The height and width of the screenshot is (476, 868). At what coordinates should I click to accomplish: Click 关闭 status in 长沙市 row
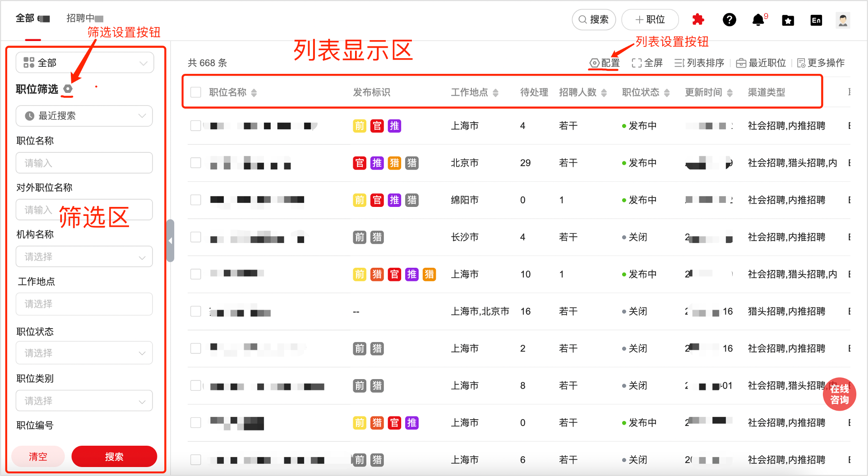coord(635,237)
